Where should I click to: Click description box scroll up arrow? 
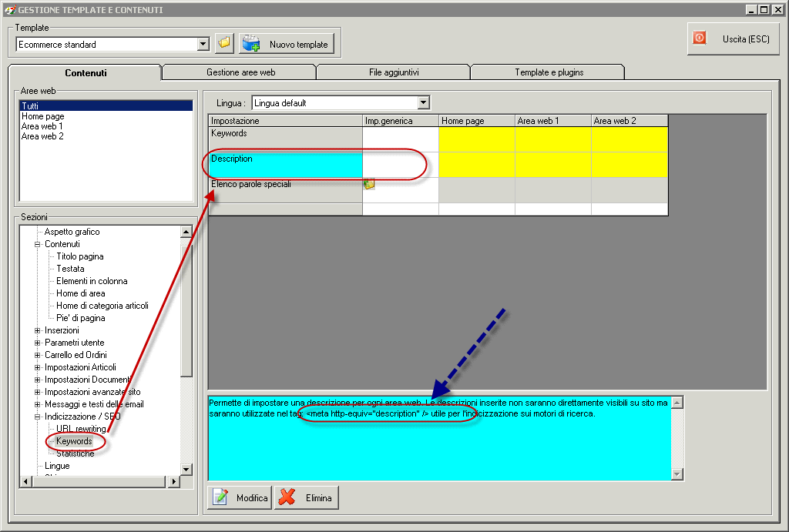[x=677, y=402]
